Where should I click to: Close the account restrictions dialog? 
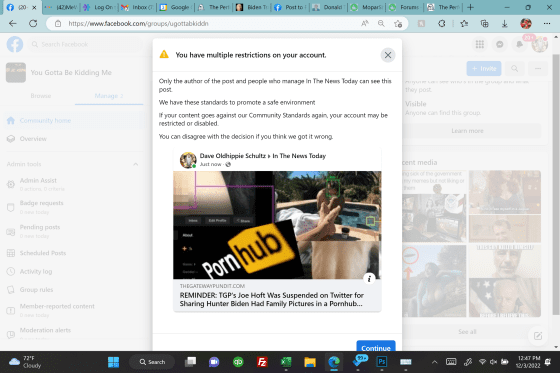(x=388, y=55)
